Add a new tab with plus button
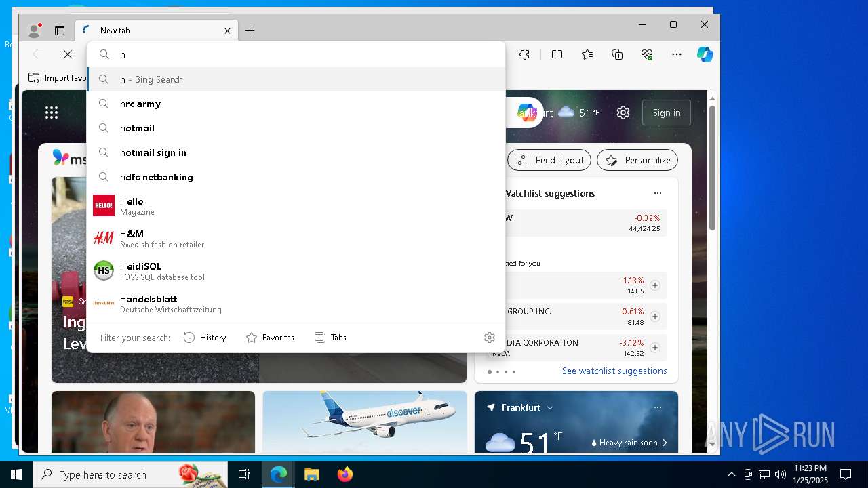The image size is (868, 488). 250,30
